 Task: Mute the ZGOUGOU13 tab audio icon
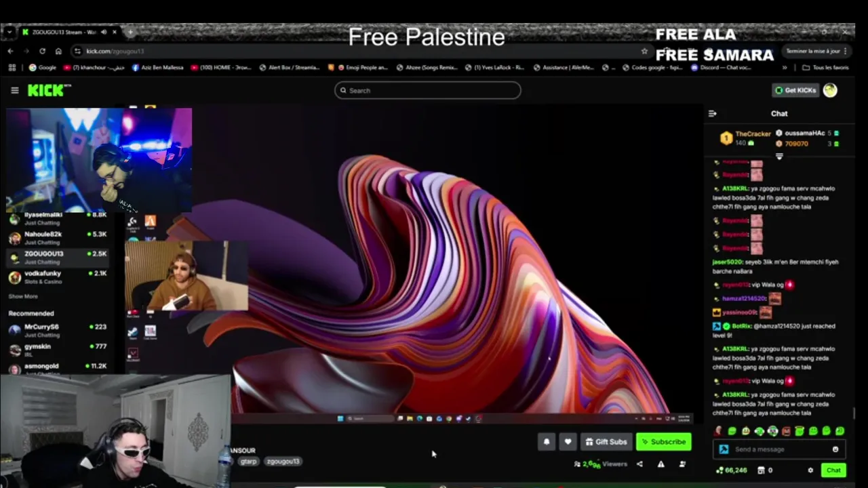click(x=104, y=32)
